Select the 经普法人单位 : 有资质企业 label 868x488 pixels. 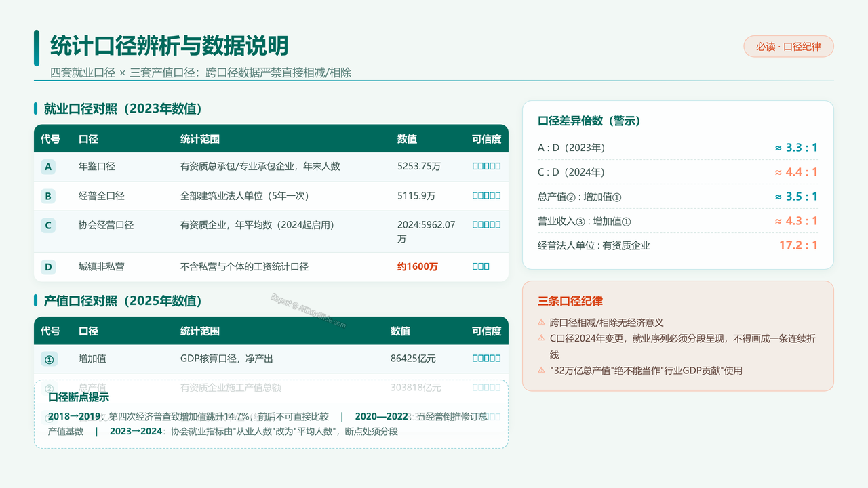[x=594, y=245]
